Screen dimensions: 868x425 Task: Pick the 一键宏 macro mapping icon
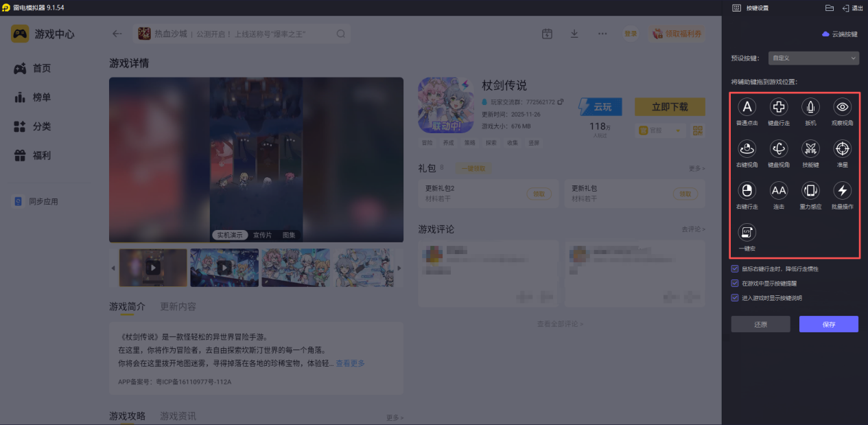(747, 232)
